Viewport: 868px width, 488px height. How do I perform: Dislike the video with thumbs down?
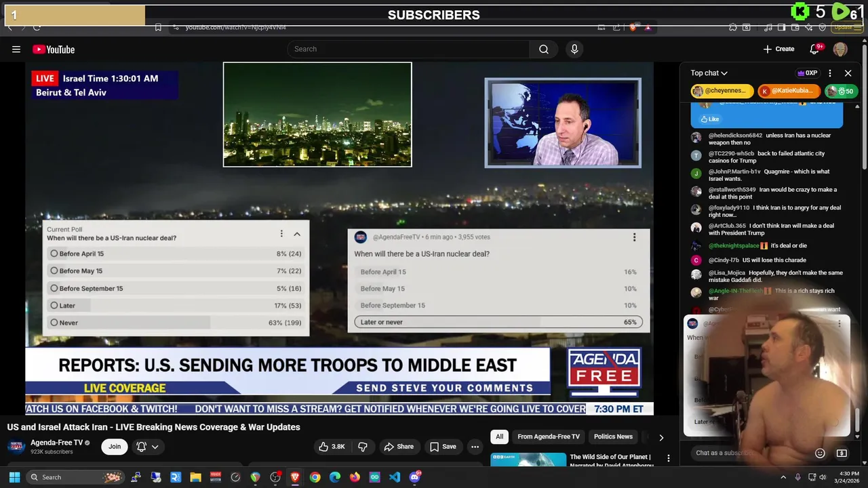tap(363, 447)
